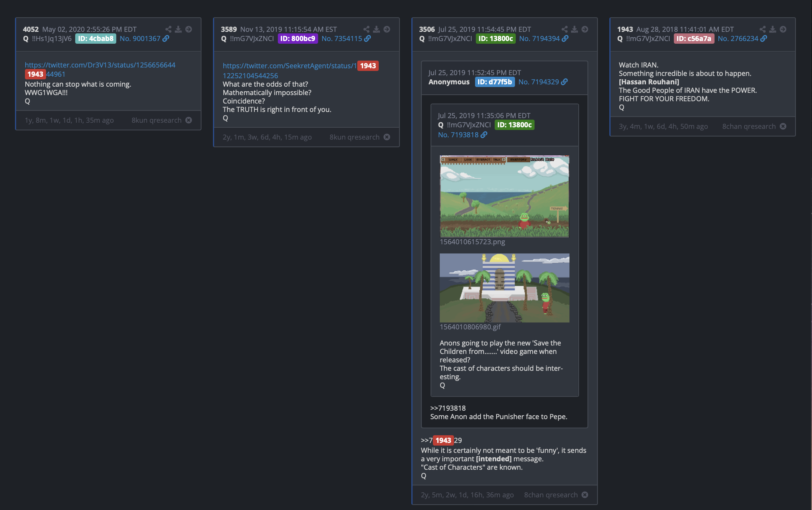Click the share icon on post 4052
Image resolution: width=812 pixels, height=510 pixels.
coord(168,29)
